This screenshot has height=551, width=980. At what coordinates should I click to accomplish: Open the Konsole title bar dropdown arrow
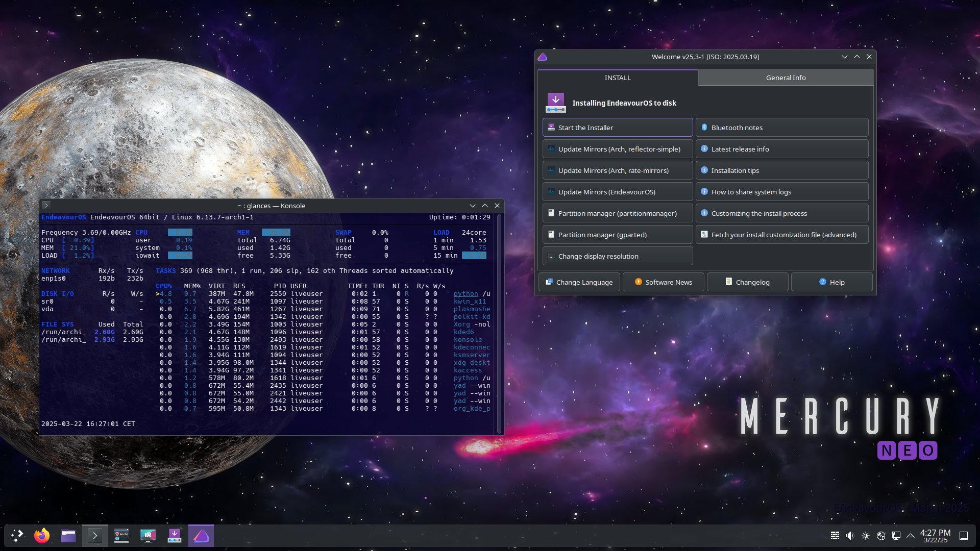point(473,206)
